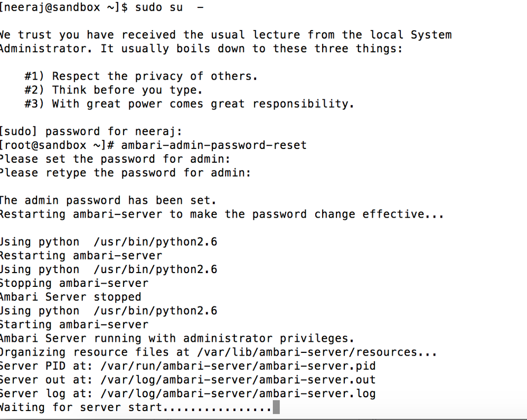This screenshot has height=420, width=527.
Task: Click 'Please set the password for admin:' line
Action: click(x=115, y=159)
